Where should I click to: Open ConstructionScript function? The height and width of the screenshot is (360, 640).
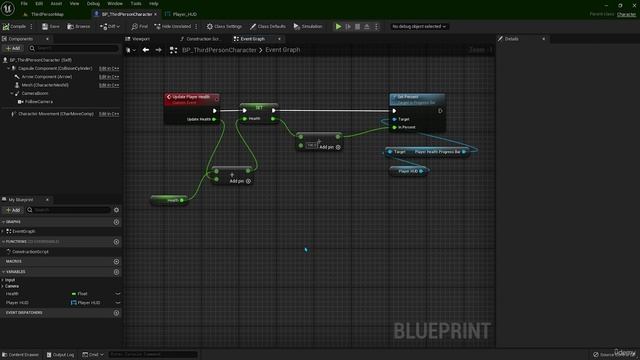[30, 252]
